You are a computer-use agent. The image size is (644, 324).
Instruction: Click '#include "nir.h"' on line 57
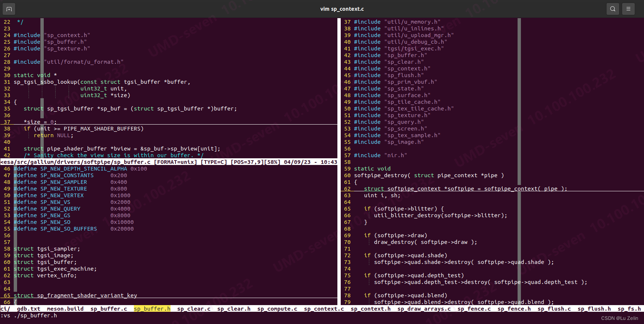click(x=381, y=155)
